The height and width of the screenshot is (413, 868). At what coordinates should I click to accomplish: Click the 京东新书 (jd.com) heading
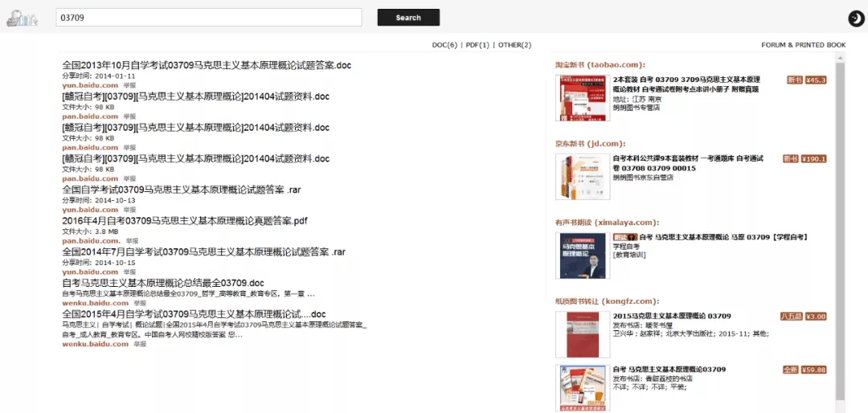[590, 143]
